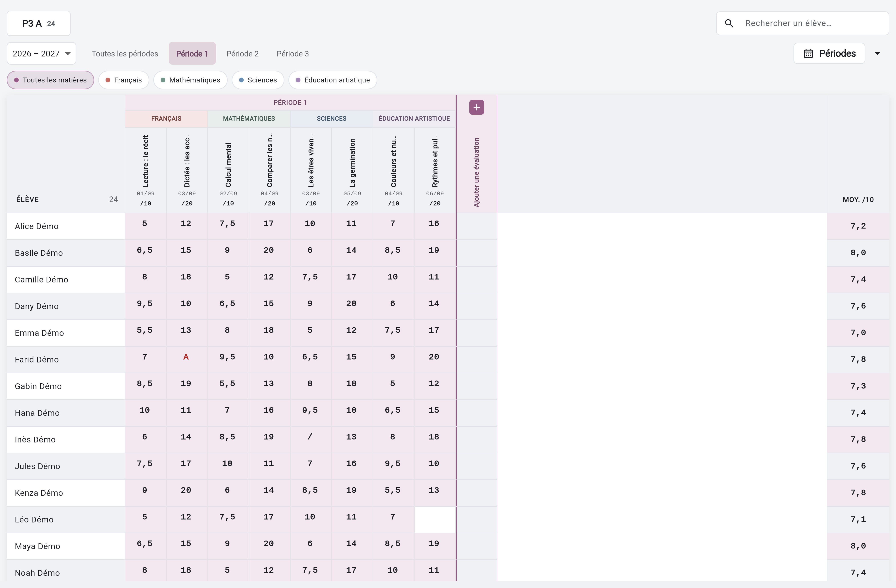896x588 pixels.
Task: Toggle the Mathématiques subject filter chip
Action: (x=190, y=80)
